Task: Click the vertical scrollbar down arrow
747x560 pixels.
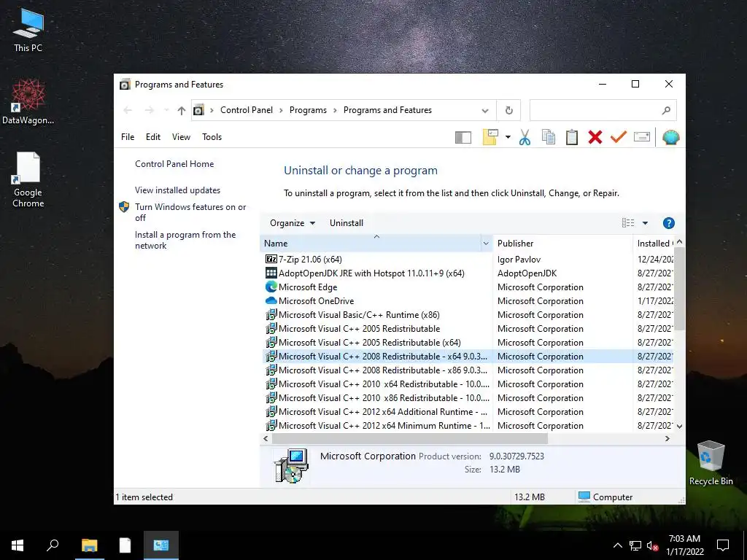Action: pos(680,426)
